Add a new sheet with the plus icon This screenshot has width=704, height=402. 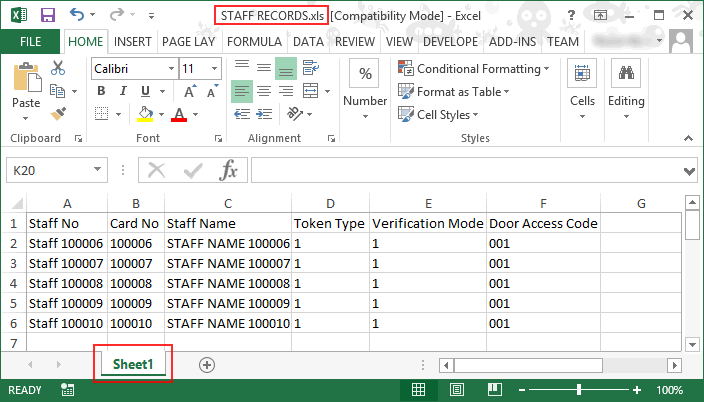click(207, 365)
